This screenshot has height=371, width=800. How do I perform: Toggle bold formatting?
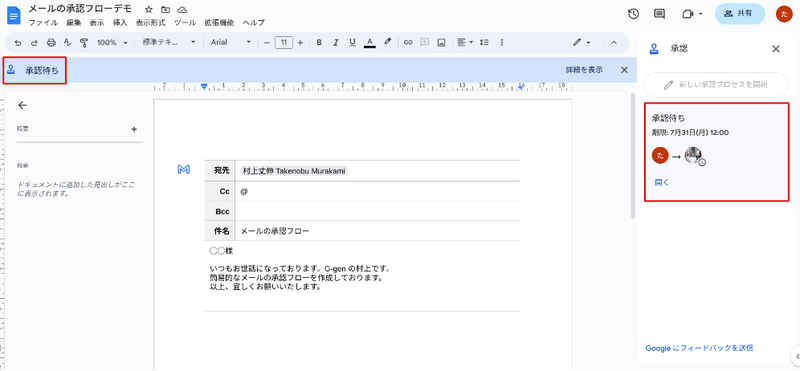pos(319,42)
